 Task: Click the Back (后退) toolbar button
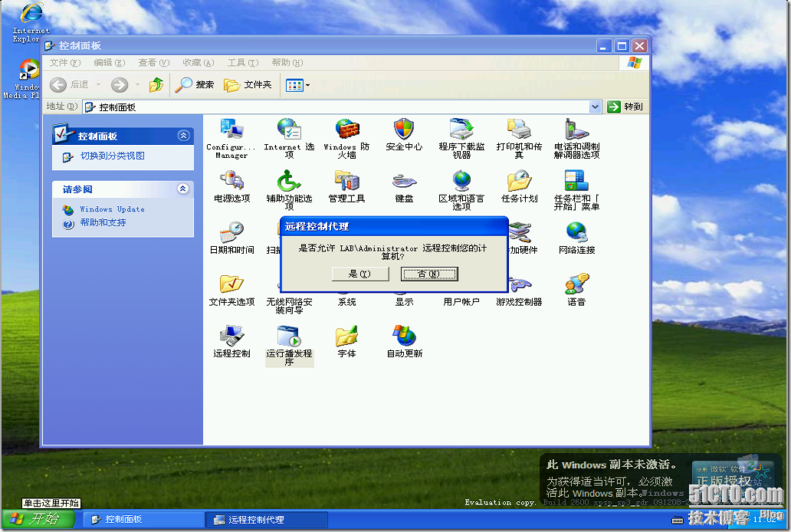click(x=70, y=85)
